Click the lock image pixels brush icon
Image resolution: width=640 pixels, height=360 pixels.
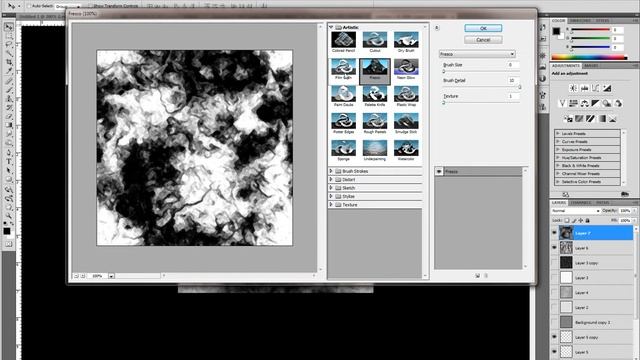tap(573, 220)
